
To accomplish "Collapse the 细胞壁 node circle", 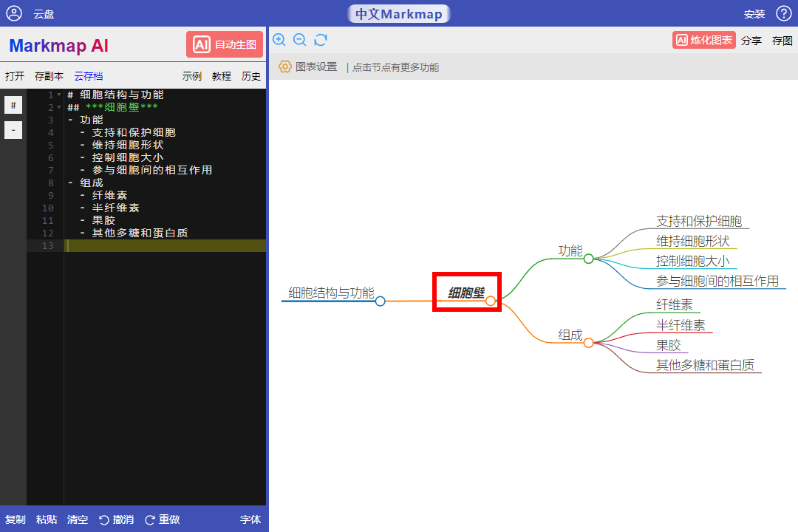I will [490, 301].
